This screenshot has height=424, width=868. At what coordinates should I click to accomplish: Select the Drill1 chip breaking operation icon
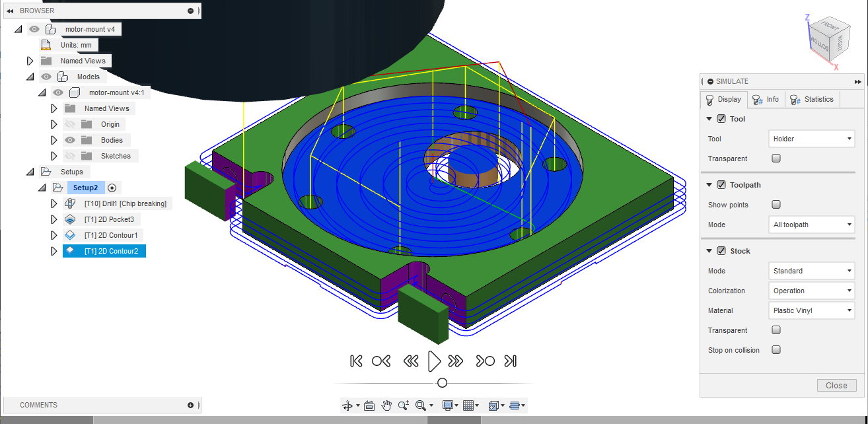click(71, 203)
